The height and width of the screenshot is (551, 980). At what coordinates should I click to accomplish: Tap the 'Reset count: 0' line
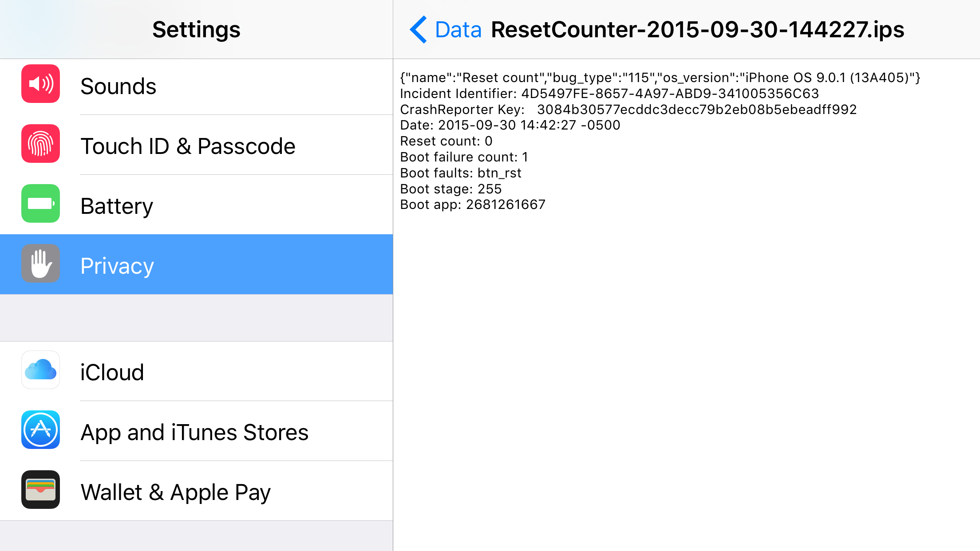(446, 141)
